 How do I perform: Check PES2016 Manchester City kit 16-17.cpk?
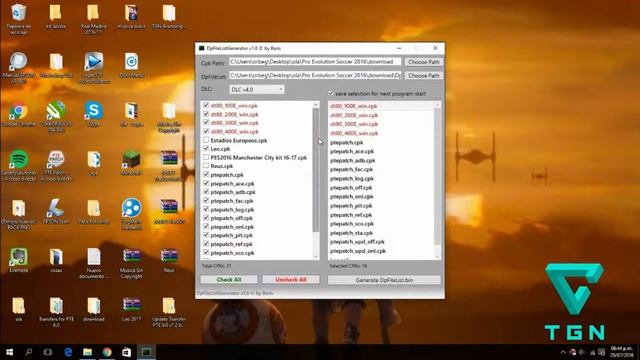(x=206, y=157)
